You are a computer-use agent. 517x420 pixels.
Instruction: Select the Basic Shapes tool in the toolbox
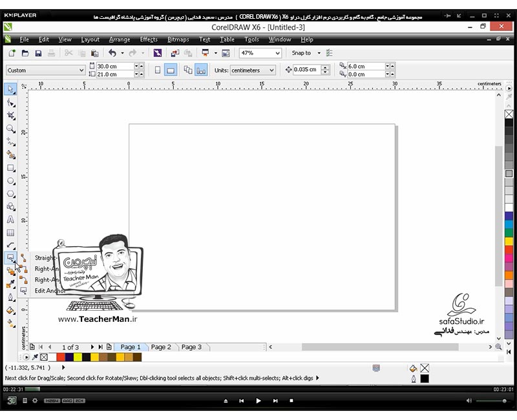pos(11,207)
